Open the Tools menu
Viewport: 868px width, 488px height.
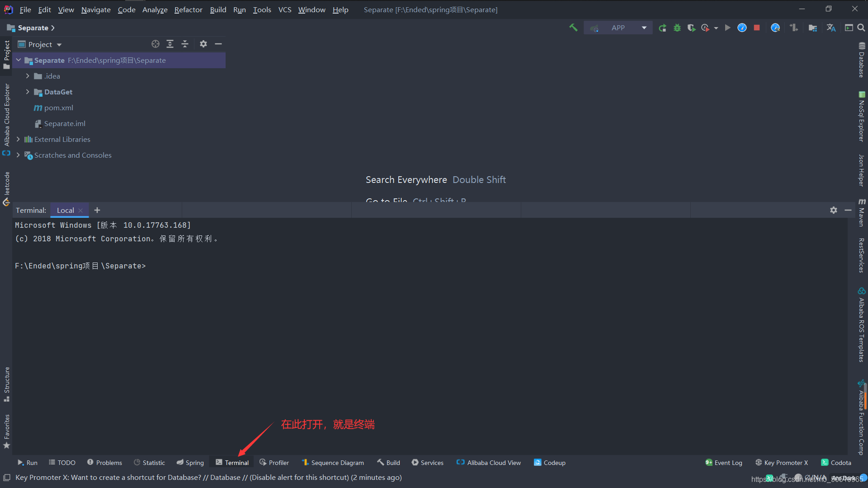(262, 9)
